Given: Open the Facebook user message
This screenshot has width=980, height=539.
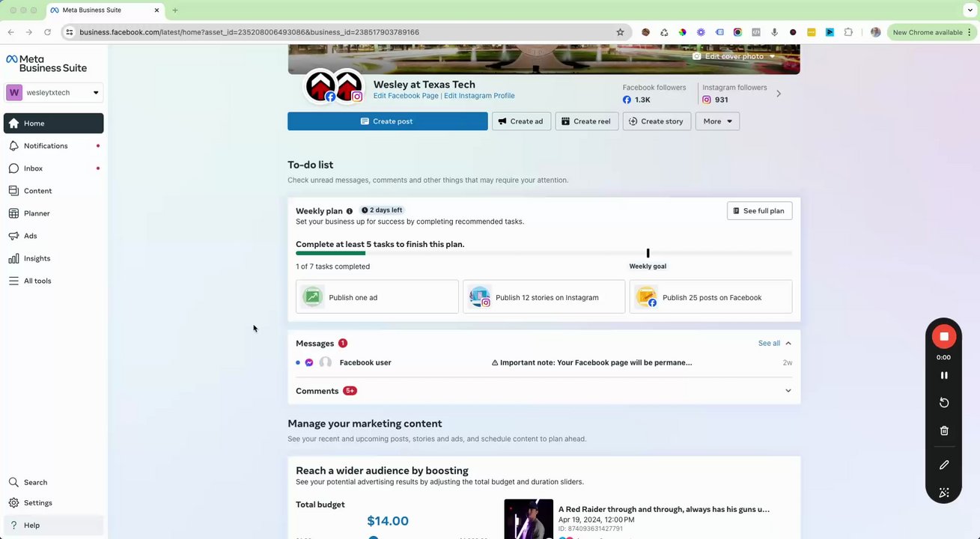Looking at the screenshot, I should pos(544,363).
